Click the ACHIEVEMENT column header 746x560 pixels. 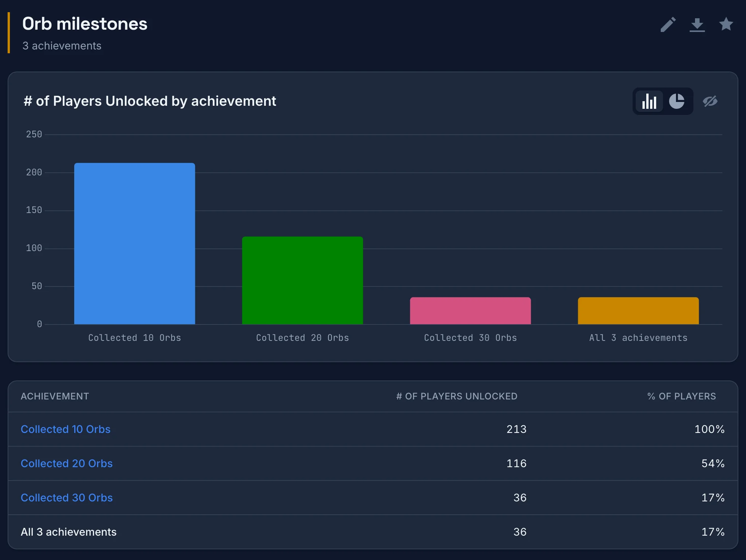pos(55,396)
